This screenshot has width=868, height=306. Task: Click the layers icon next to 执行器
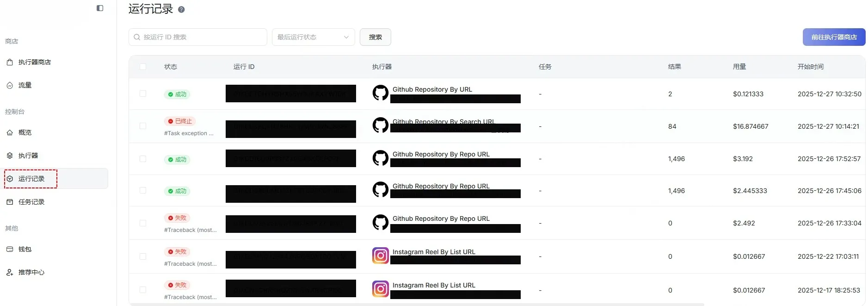10,156
